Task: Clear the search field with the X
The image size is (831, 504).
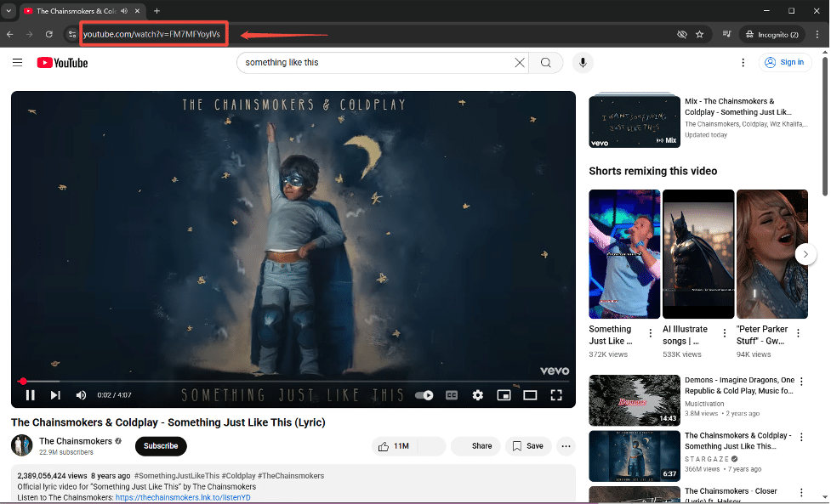Action: [519, 62]
